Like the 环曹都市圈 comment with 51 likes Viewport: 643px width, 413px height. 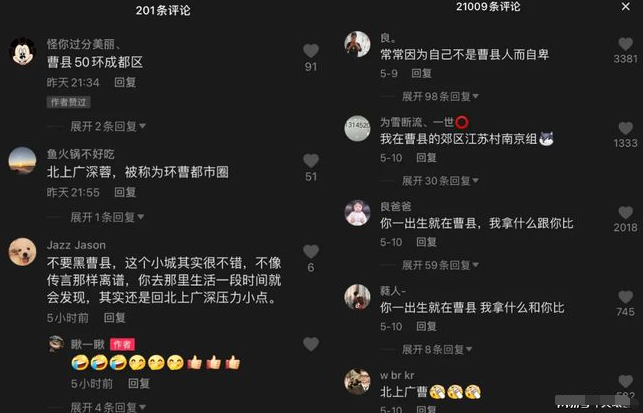pos(311,161)
